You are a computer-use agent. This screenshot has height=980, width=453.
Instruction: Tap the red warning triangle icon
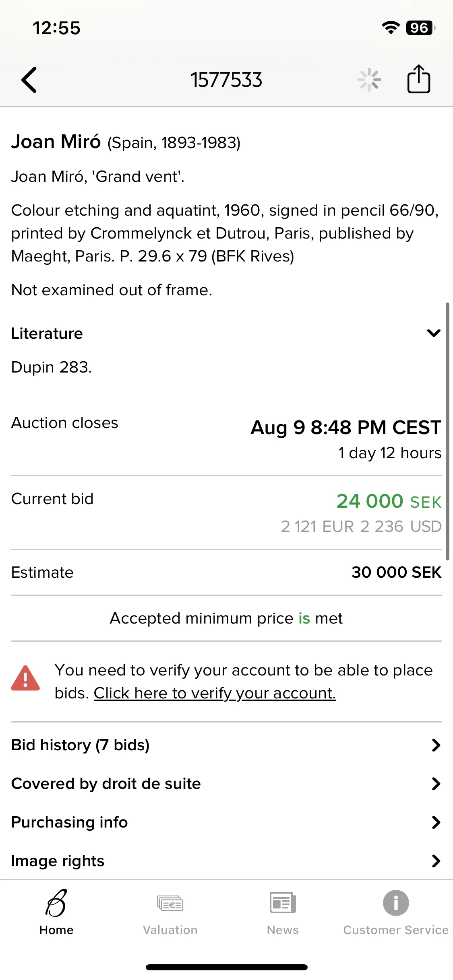[x=25, y=678]
